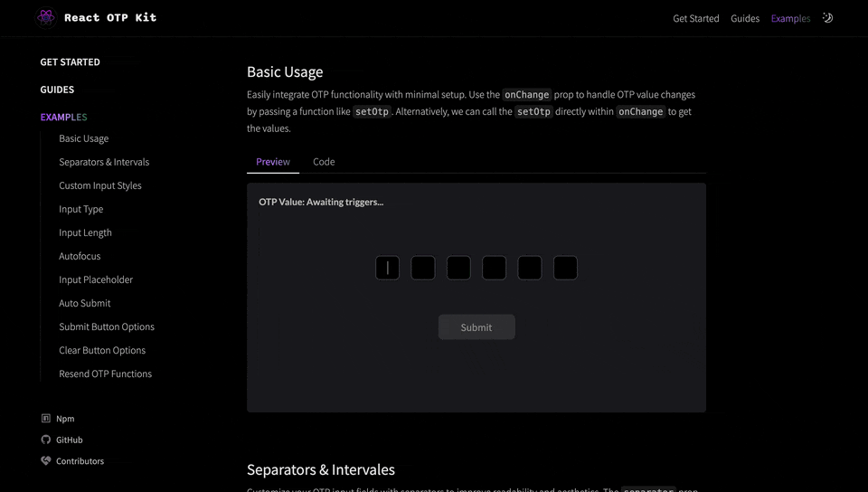Focus the second OTP digit box
This screenshot has width=868, height=492.
point(423,268)
